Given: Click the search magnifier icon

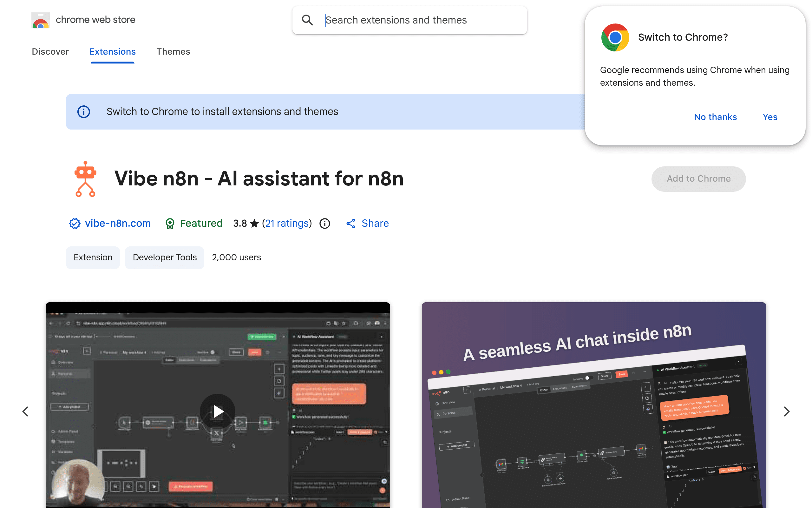Looking at the screenshot, I should [307, 20].
